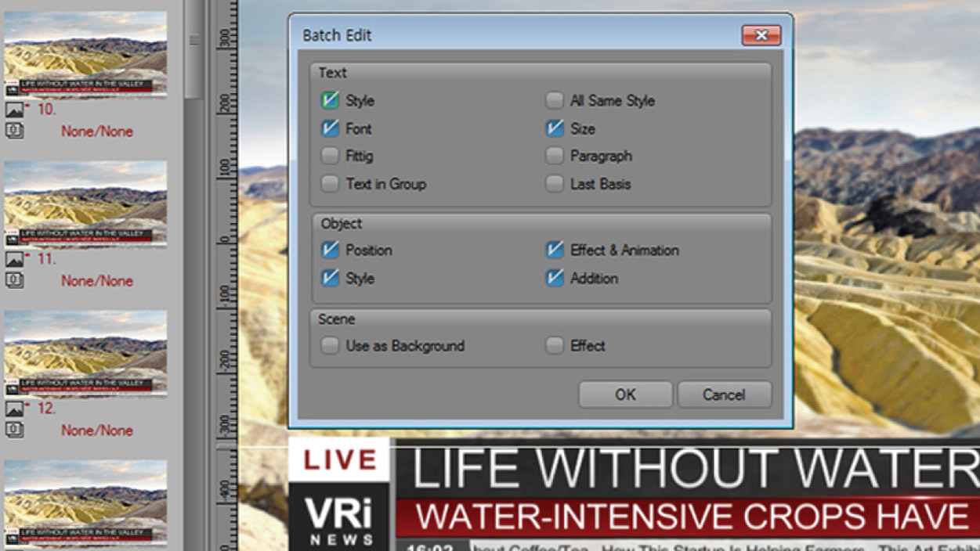Close the Batch Edit dialog
This screenshot has width=980, height=551.
[761, 35]
